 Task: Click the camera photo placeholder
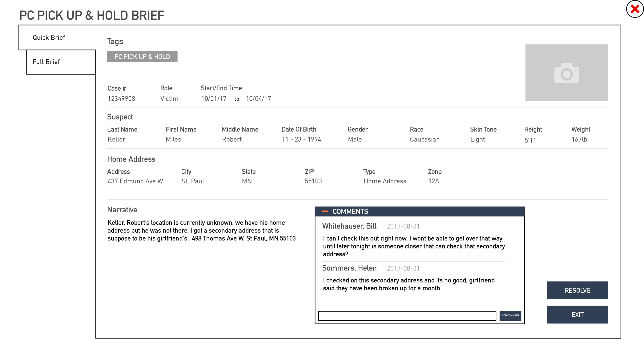(x=566, y=73)
